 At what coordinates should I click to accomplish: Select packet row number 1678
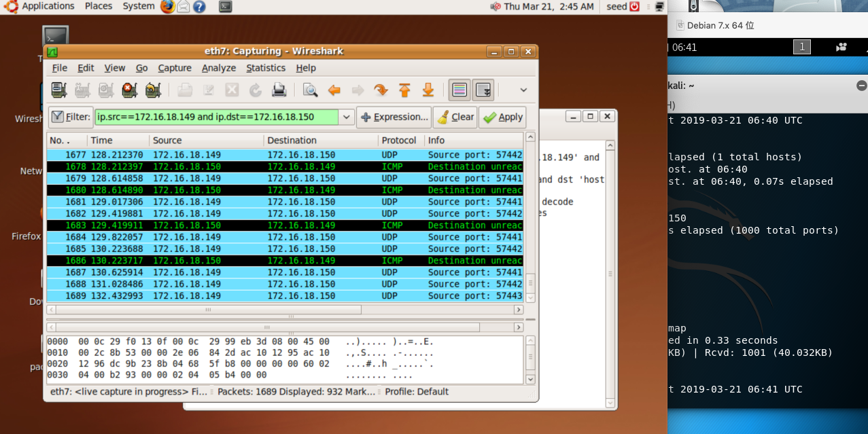click(285, 166)
